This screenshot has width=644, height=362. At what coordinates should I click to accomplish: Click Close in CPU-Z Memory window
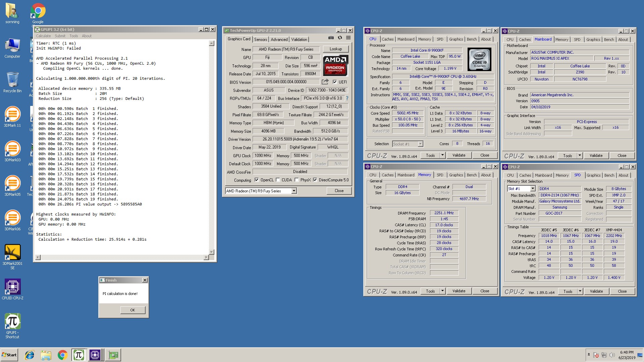point(485,291)
